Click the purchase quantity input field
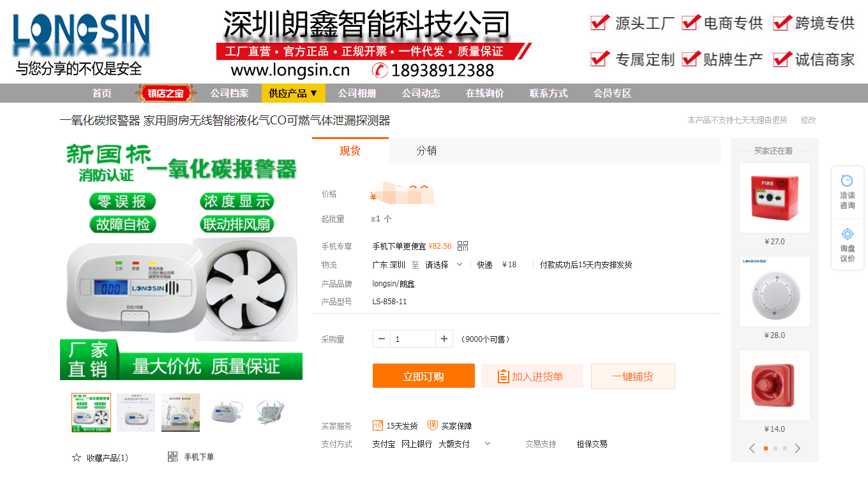 pyautogui.click(x=413, y=339)
